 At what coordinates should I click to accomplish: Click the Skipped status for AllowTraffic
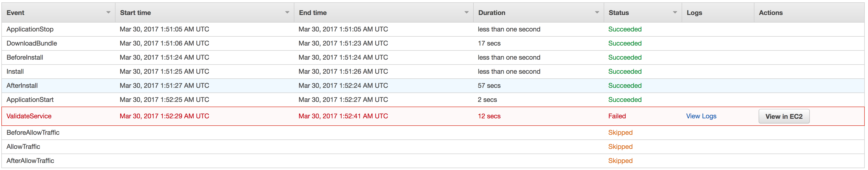tap(620, 147)
